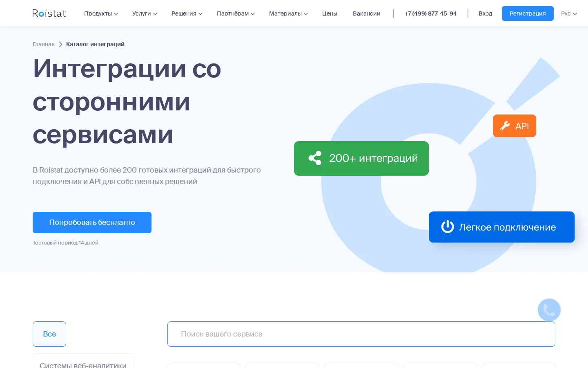Click the Вход login link

pos(485,13)
